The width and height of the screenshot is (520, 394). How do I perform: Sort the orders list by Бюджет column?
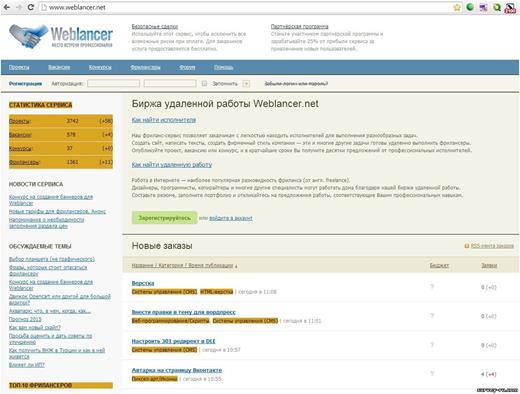pyautogui.click(x=439, y=265)
